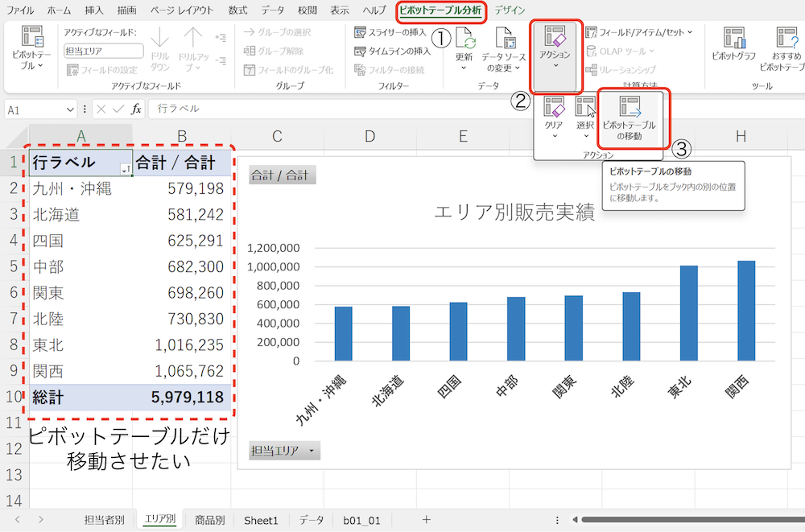This screenshot has height=532, width=805.
Task: Click ピボットテーブルの移動 icon
Action: pyautogui.click(x=630, y=107)
